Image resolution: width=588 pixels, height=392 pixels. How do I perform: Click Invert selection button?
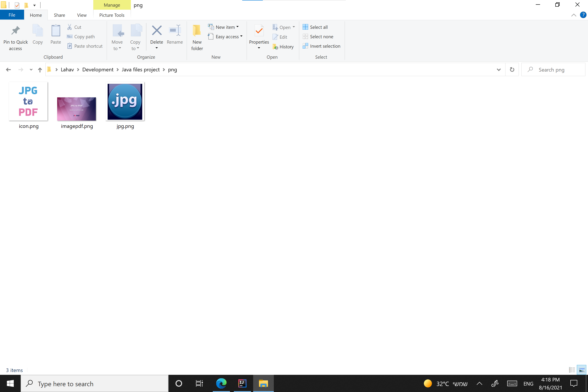point(321,46)
